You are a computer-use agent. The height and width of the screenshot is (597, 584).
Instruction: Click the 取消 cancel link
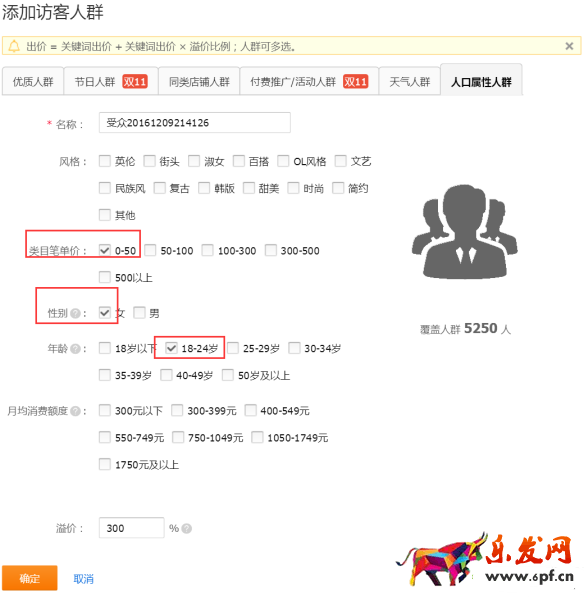[x=83, y=579]
